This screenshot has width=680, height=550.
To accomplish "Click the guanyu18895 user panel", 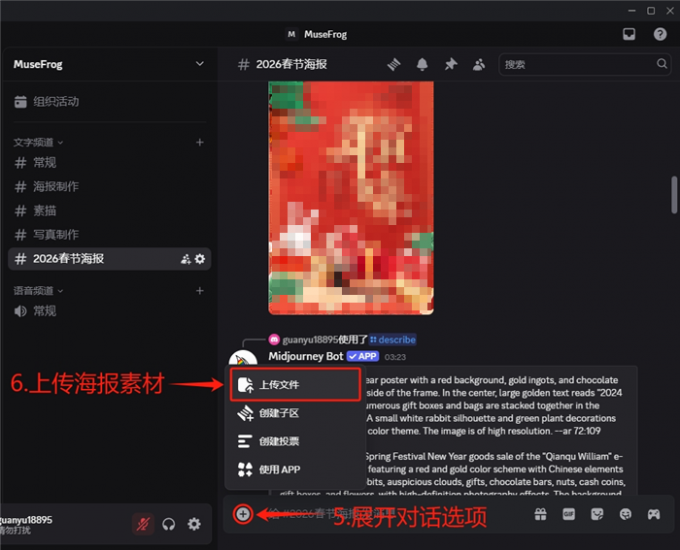I will 26,524.
